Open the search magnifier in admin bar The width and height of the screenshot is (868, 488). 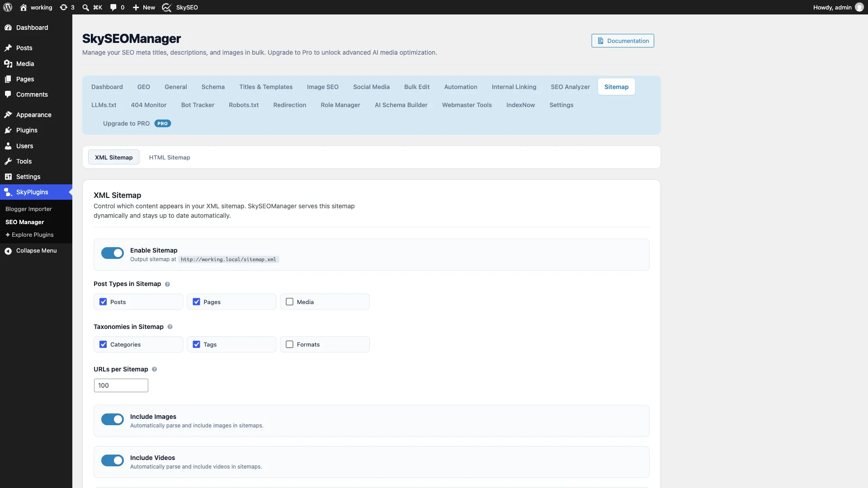pyautogui.click(x=85, y=7)
